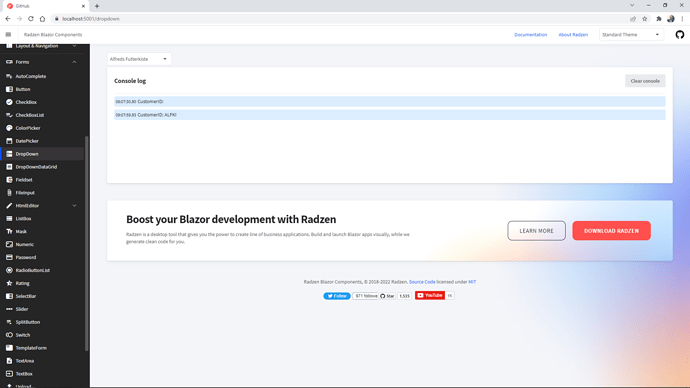Open the TextBox page in sidebar
The height and width of the screenshot is (388, 690).
(x=42, y=374)
